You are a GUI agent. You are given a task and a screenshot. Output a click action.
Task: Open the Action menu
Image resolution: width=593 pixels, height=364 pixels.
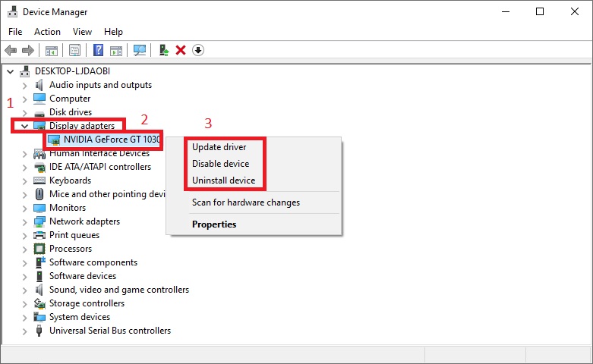(x=47, y=32)
